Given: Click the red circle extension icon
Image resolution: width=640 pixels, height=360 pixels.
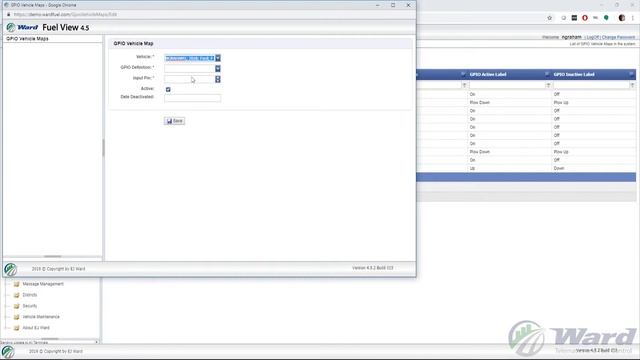Looking at the screenshot, I should point(585,18).
